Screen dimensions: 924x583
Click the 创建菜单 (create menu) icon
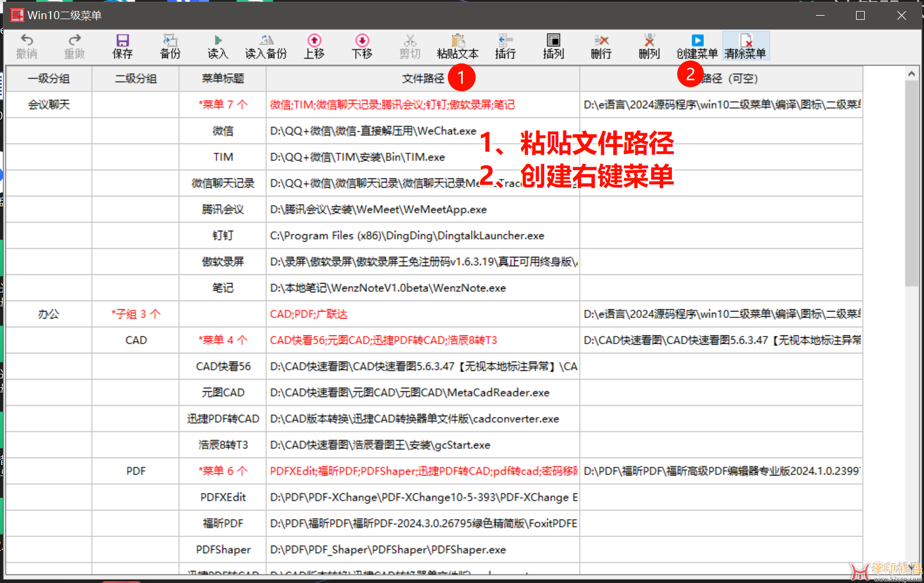point(697,46)
